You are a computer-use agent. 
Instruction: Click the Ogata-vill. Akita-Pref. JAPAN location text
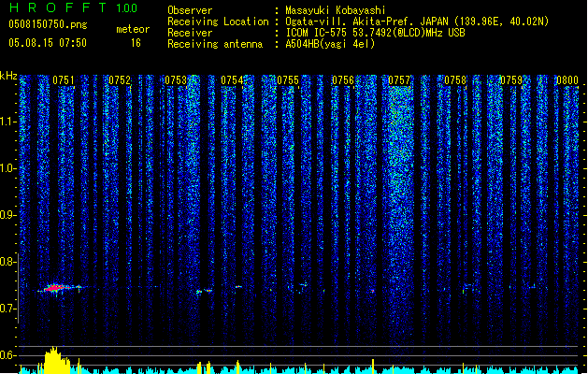coord(417,22)
